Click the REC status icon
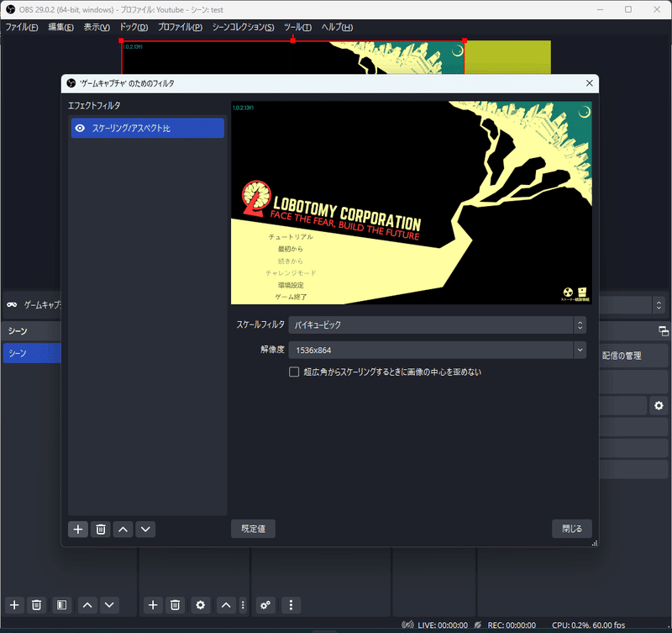This screenshot has height=633, width=672. pyautogui.click(x=478, y=625)
